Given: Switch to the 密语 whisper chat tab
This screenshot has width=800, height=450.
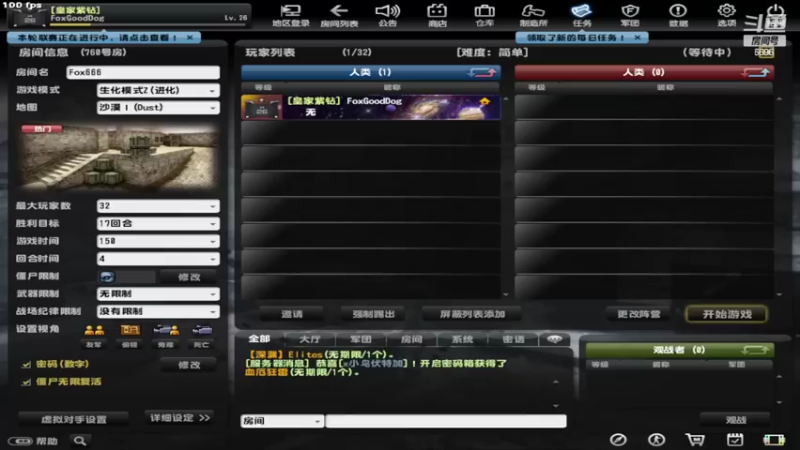Looking at the screenshot, I should 513,339.
